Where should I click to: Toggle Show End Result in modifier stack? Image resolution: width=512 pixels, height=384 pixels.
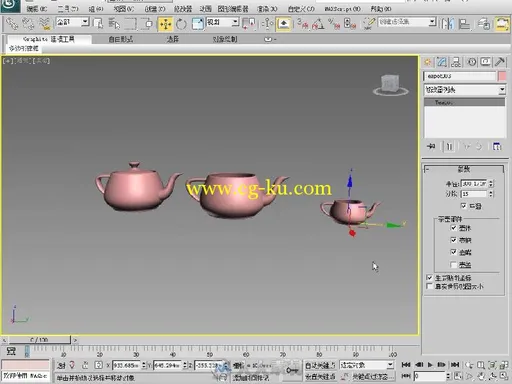click(450, 146)
